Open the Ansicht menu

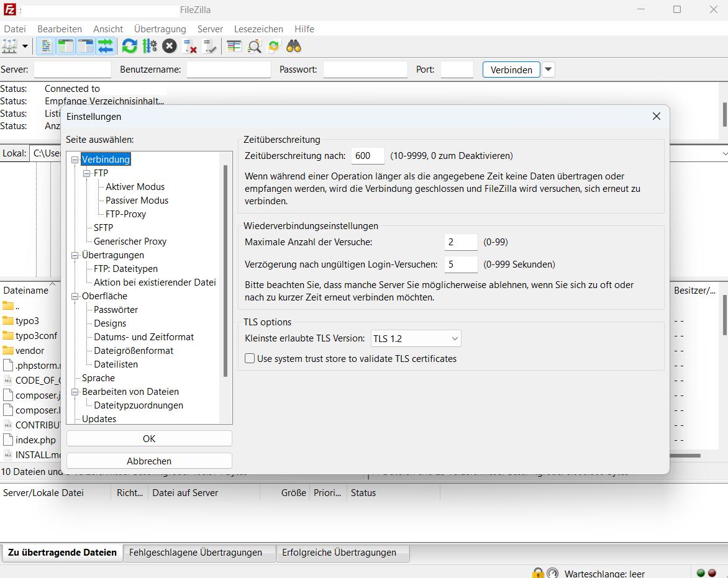click(x=108, y=29)
